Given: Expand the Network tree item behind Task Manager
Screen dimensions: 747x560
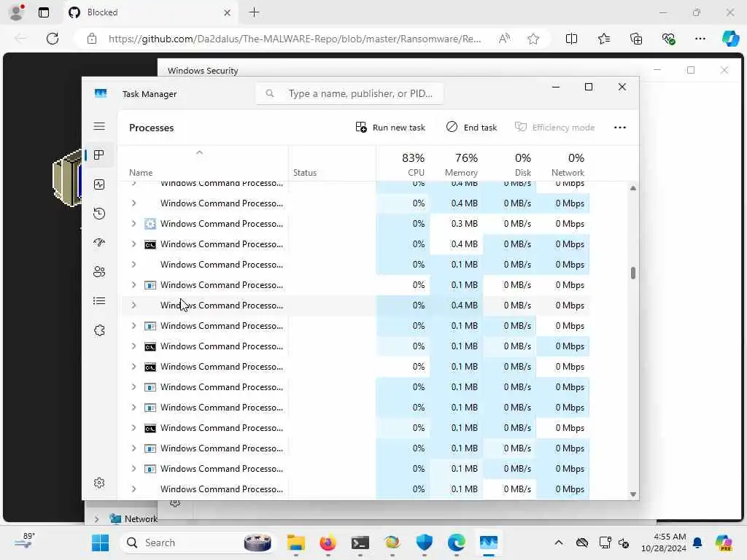Looking at the screenshot, I should click(97, 519).
